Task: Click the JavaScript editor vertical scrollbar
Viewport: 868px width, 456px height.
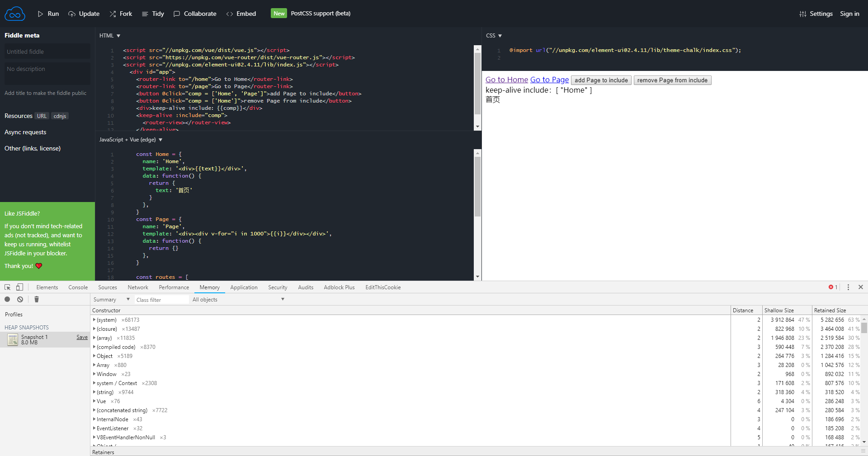Action: click(x=477, y=187)
